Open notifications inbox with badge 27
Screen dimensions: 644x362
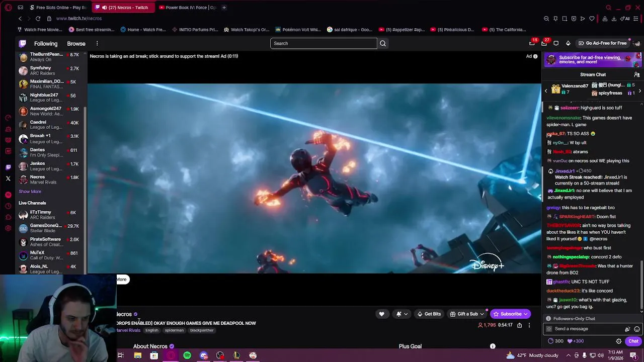pos(544,43)
